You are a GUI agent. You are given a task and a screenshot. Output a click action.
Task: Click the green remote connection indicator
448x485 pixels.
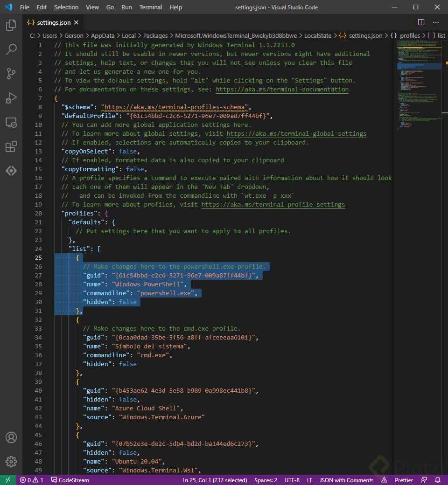(x=7, y=480)
